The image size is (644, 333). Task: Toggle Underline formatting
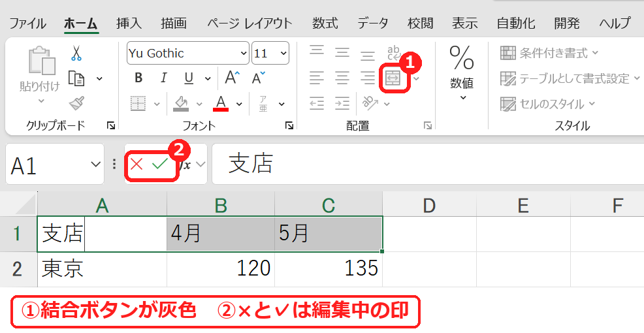(x=189, y=78)
